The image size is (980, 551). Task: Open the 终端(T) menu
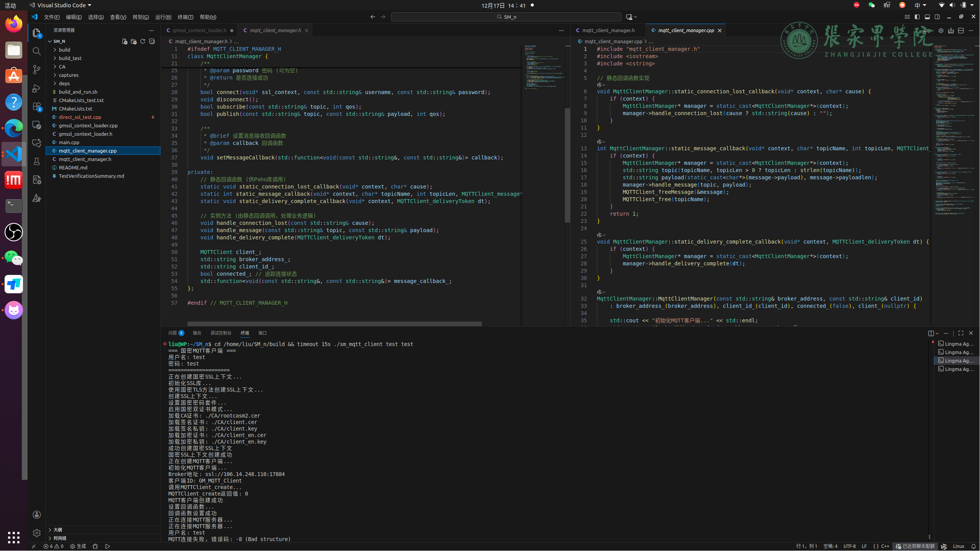[185, 17]
